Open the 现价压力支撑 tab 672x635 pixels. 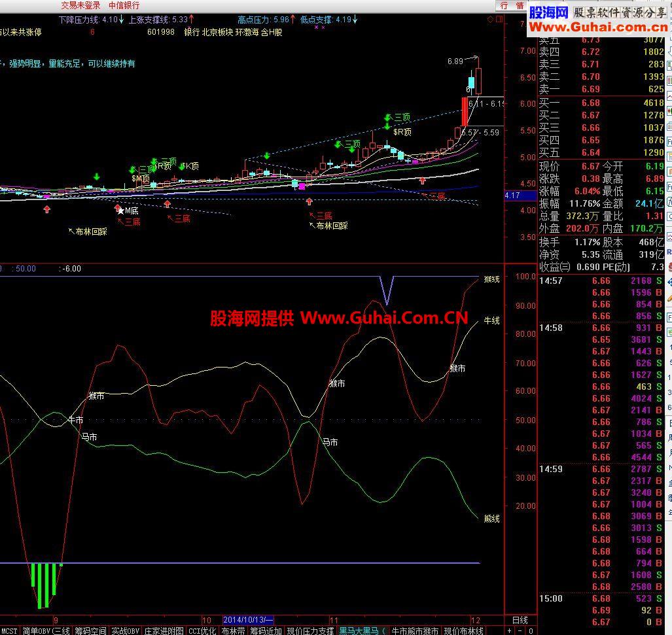pyautogui.click(x=310, y=630)
